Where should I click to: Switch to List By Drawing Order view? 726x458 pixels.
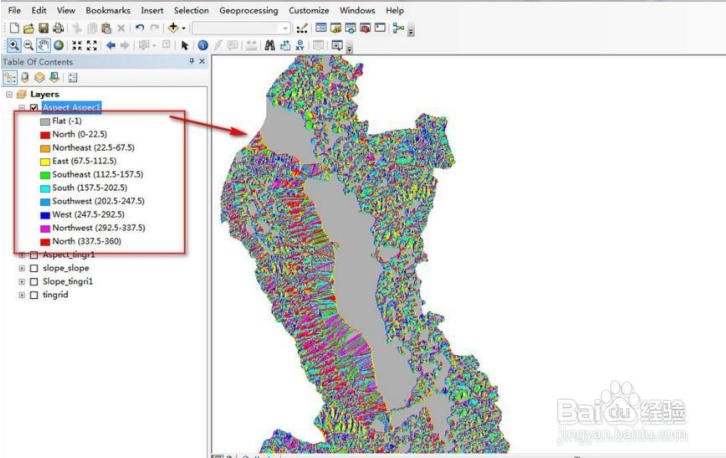(x=10, y=78)
